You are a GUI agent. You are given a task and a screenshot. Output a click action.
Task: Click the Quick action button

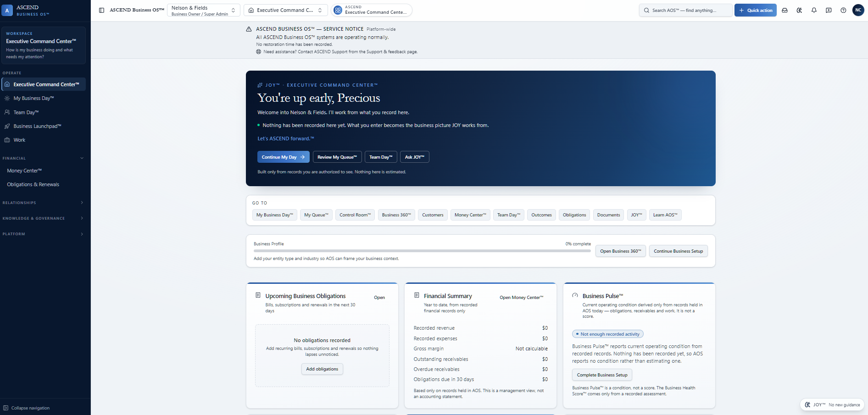point(755,10)
